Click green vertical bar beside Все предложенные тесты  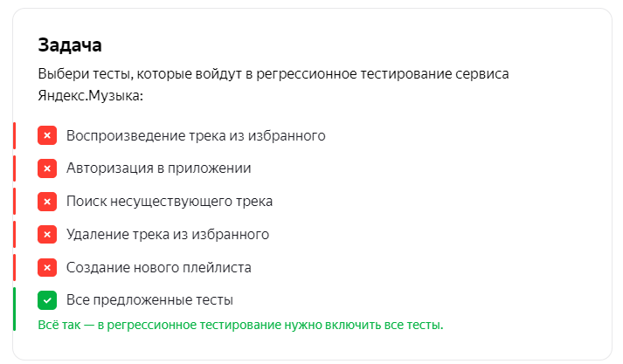(x=14, y=309)
